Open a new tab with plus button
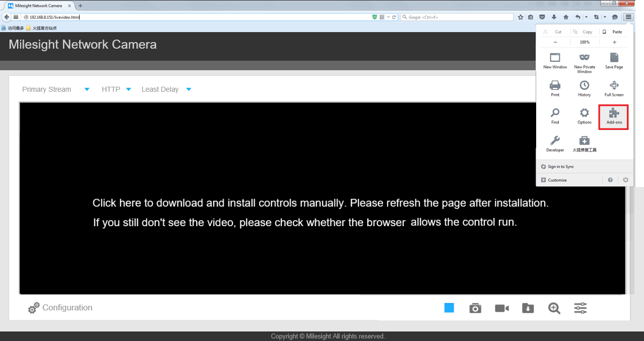The height and width of the screenshot is (341, 644). (x=80, y=6)
